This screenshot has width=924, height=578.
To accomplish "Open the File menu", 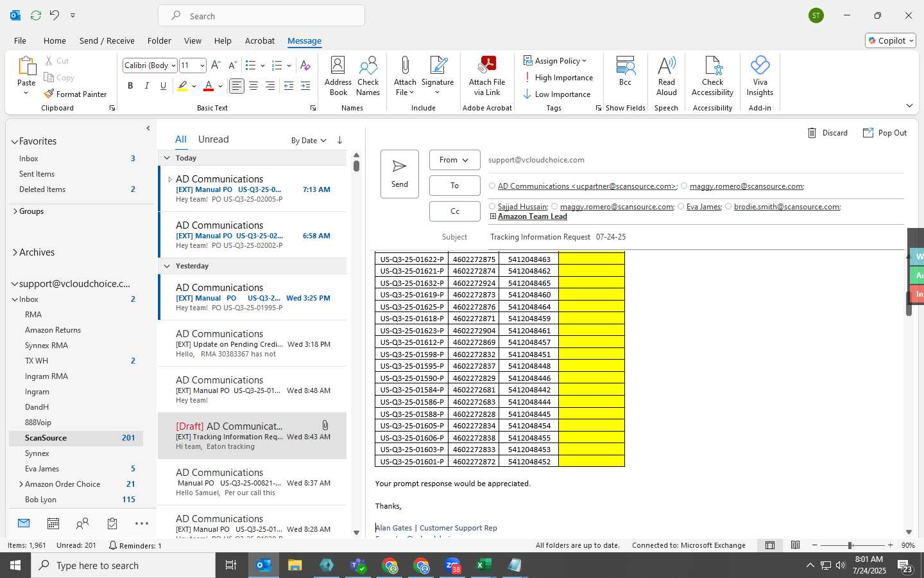I will (21, 40).
